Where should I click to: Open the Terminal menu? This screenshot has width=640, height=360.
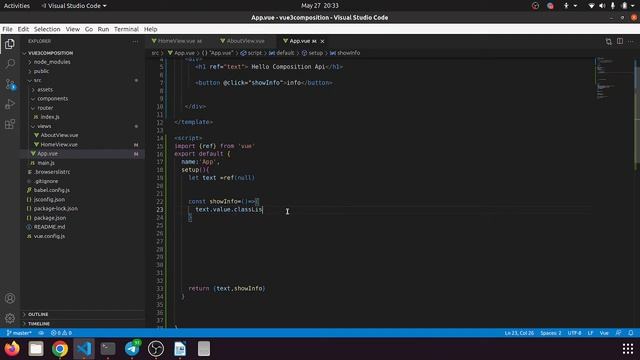[126, 29]
